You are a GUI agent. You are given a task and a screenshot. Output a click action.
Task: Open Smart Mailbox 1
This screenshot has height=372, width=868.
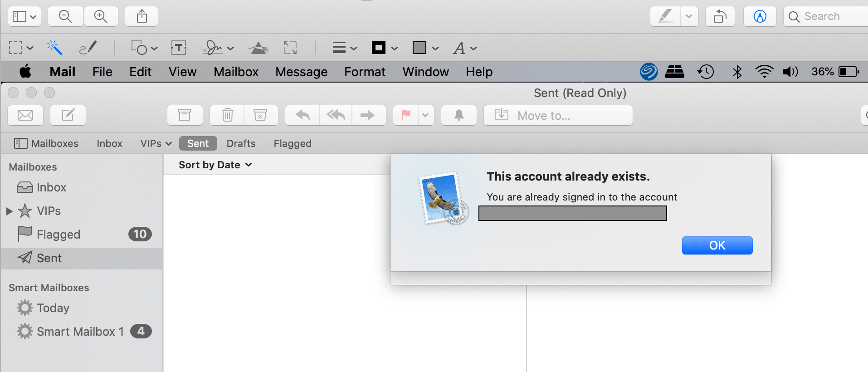coord(82,332)
